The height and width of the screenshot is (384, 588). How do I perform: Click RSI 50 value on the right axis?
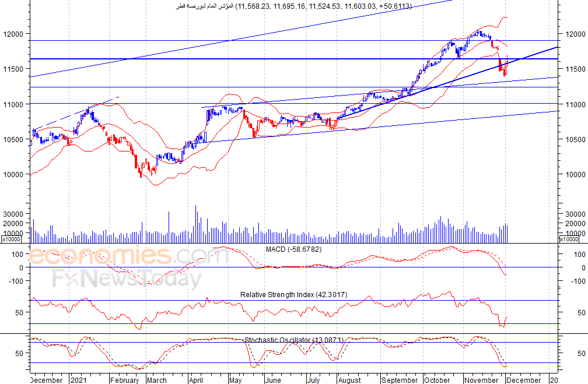pyautogui.click(x=581, y=313)
